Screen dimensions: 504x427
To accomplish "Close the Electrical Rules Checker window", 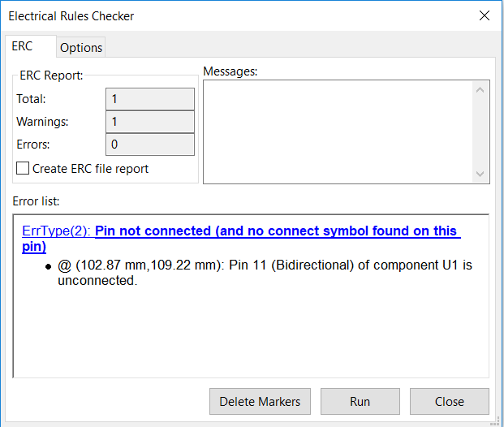I will coord(485,16).
